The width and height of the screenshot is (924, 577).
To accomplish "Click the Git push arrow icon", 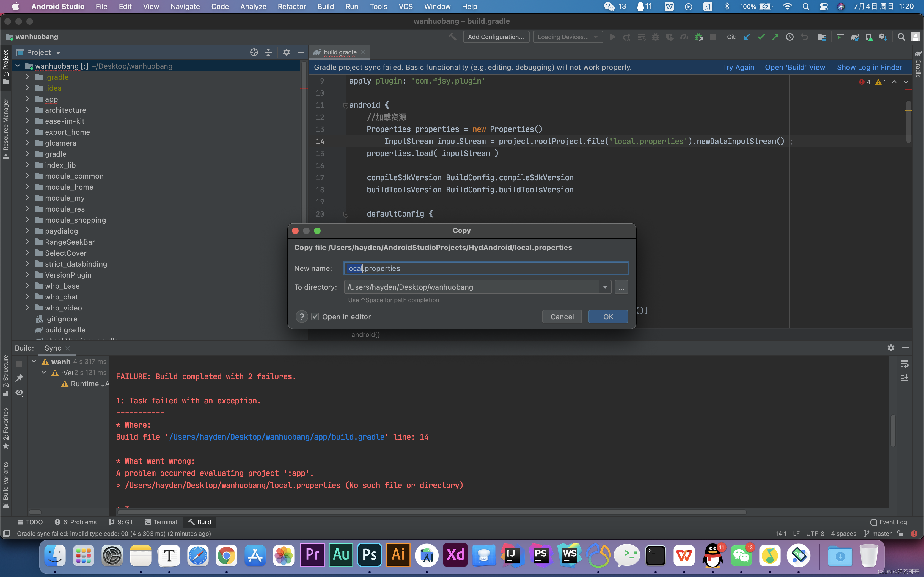I will 775,37.
